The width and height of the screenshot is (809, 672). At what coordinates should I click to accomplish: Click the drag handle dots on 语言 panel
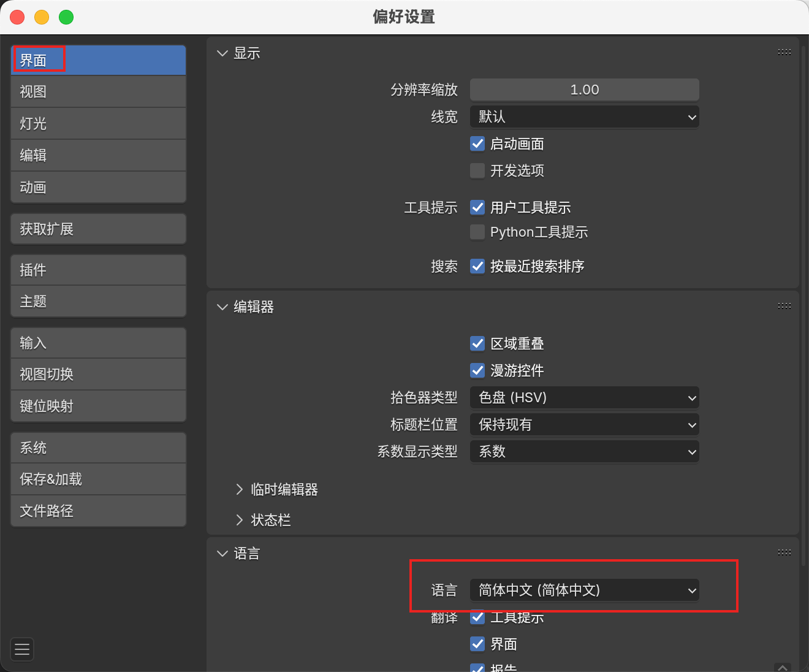pyautogui.click(x=784, y=552)
